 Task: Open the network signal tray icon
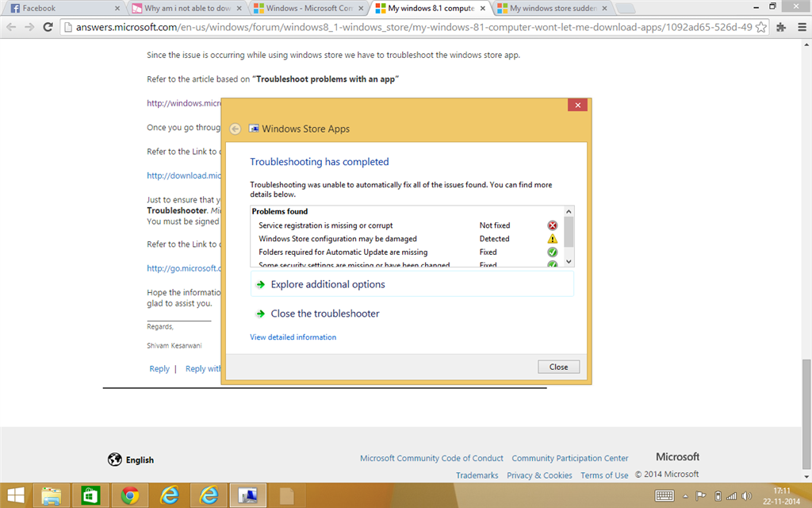click(x=731, y=496)
